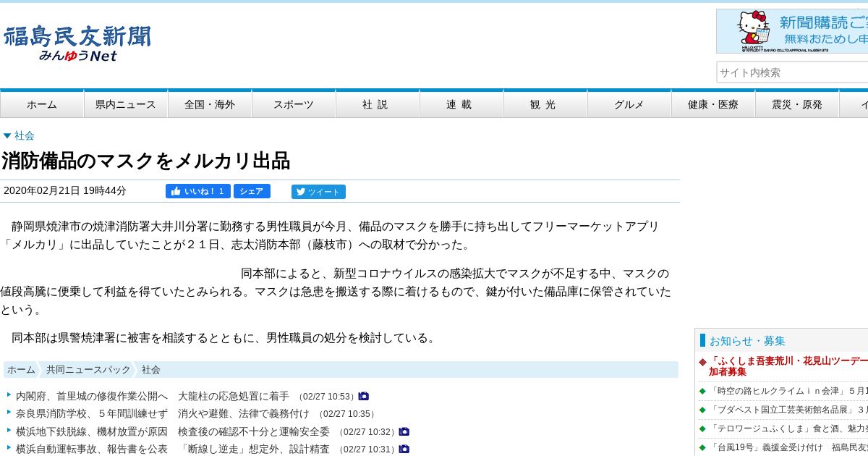Share the article using the シェア button
Viewport: 868px width, 456px height.
pos(252,191)
